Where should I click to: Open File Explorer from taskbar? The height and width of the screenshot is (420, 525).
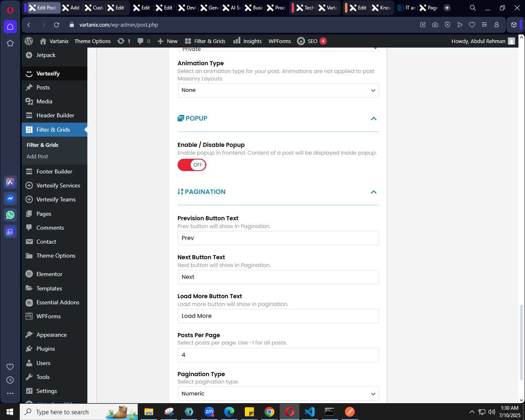pos(149,412)
